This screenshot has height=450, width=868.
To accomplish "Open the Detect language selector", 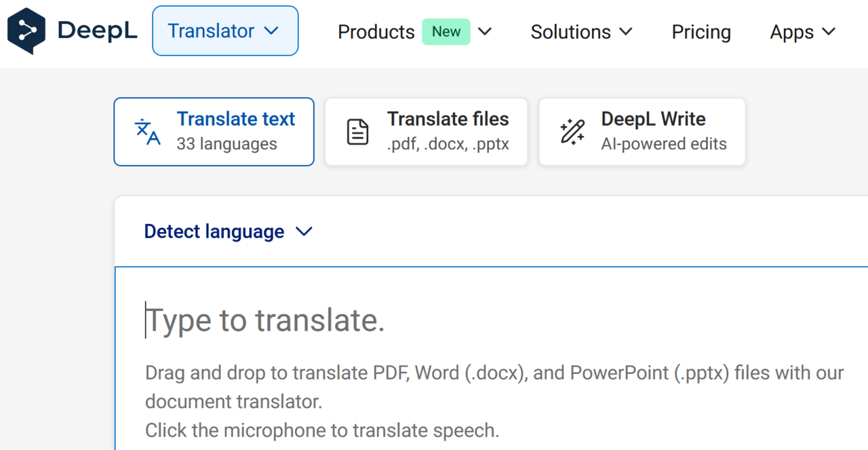I will click(x=214, y=231).
